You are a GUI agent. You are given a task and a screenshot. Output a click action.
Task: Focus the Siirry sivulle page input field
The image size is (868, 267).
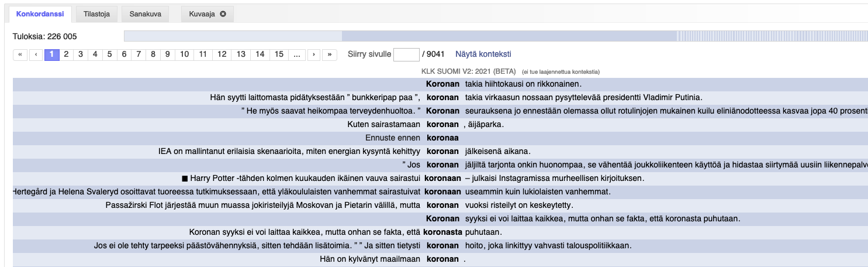406,54
